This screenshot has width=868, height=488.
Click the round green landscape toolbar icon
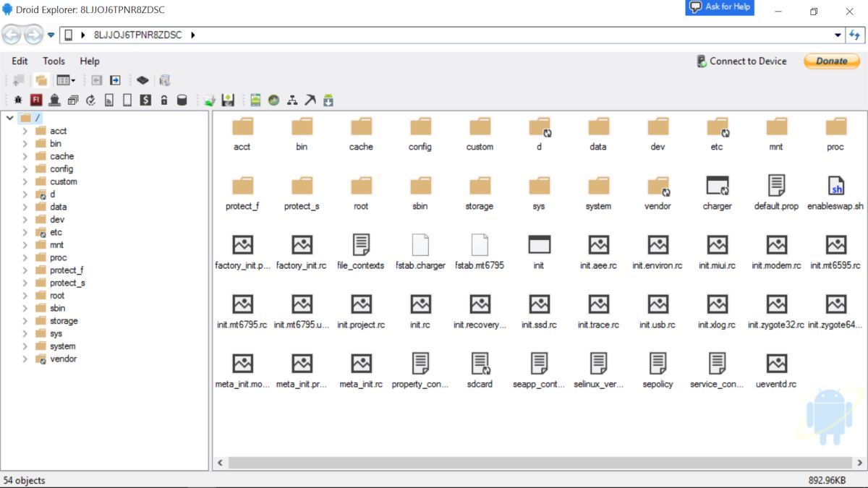tap(273, 100)
